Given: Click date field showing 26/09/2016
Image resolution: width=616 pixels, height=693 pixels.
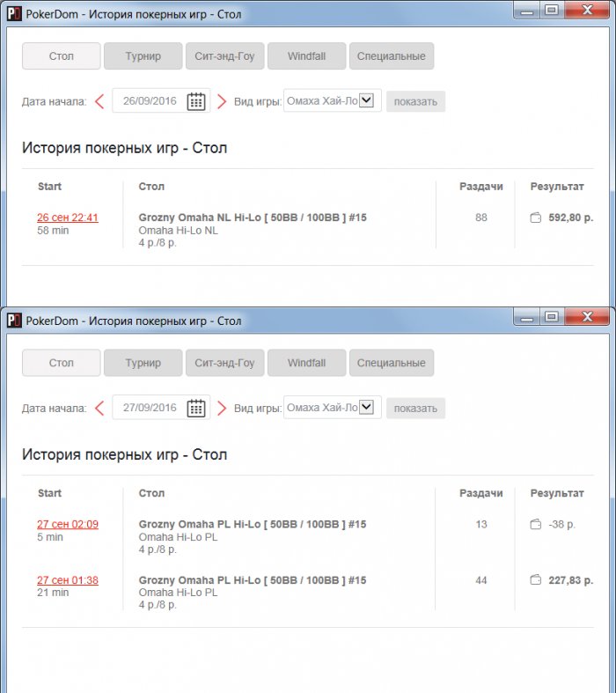Looking at the screenshot, I should [161, 100].
